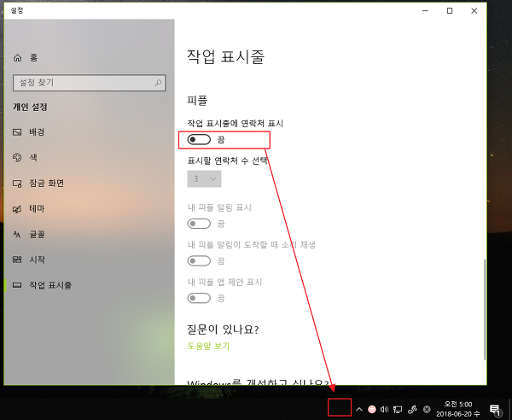This screenshot has height=420, width=512.
Task: Click the 개인 설정 category label
Action: 30,107
